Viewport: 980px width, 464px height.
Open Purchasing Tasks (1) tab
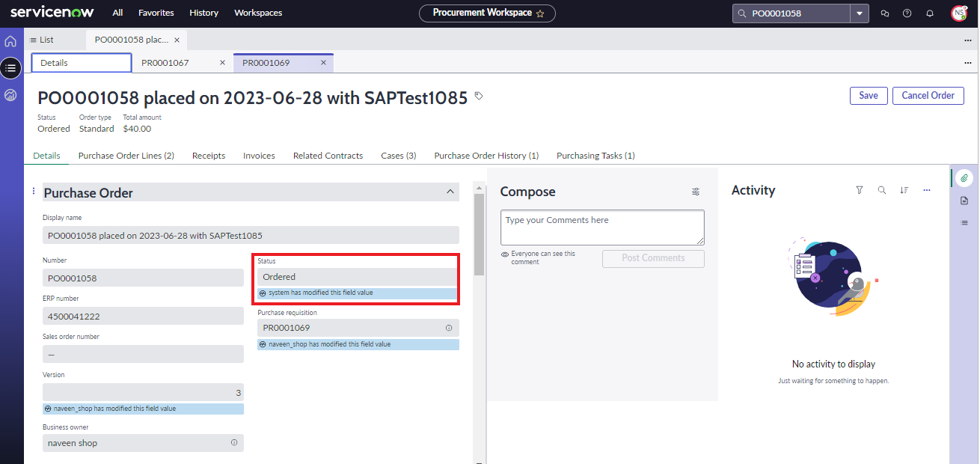(595, 156)
